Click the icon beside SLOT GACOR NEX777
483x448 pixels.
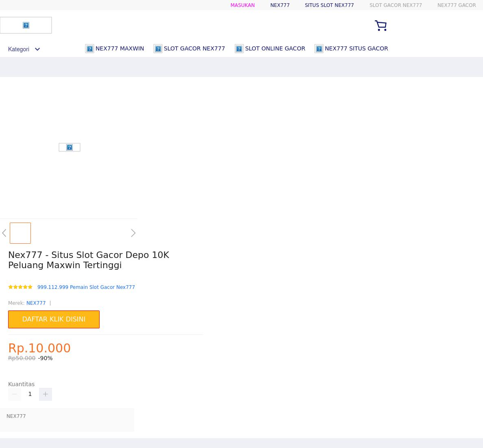click(158, 49)
